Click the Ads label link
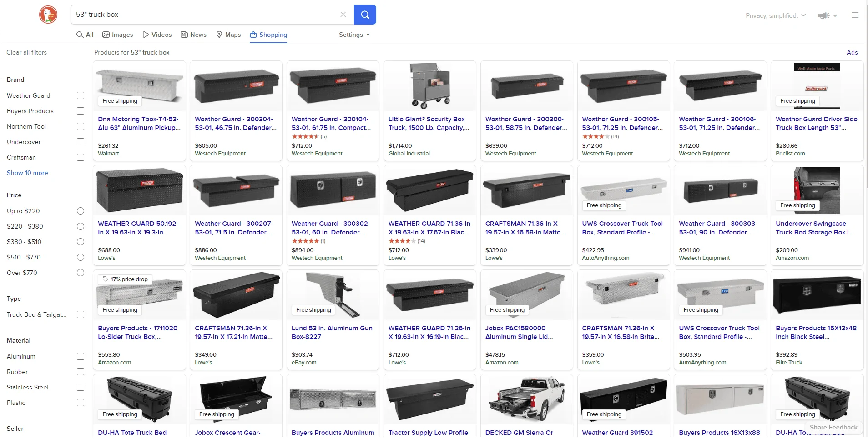 852,52
